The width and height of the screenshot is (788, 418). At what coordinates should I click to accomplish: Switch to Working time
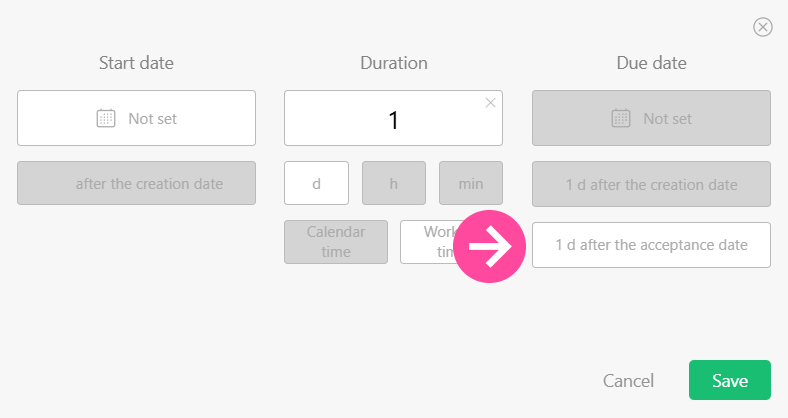tap(426, 242)
